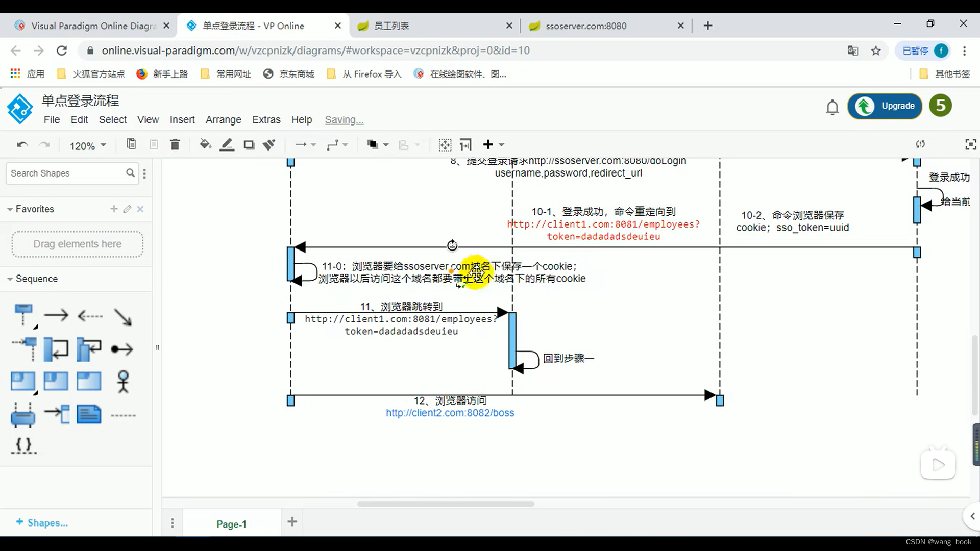Click the Undo arrow in toolbar

point(22,145)
